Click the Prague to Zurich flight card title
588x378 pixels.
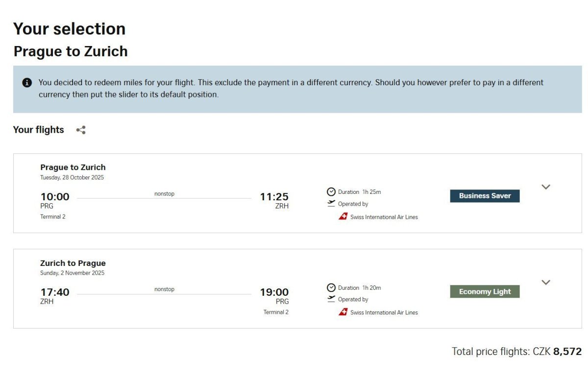pyautogui.click(x=73, y=167)
